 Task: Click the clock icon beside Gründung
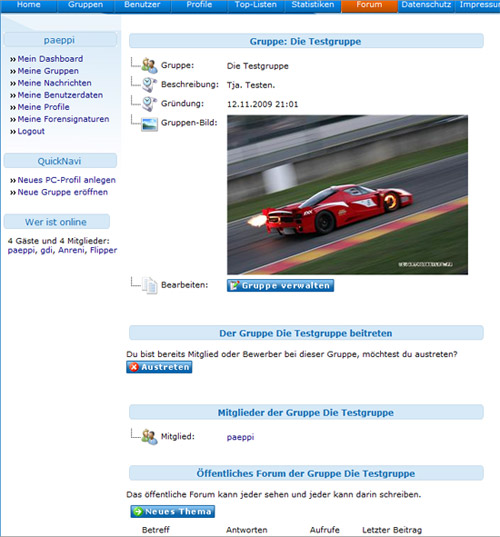[x=150, y=104]
